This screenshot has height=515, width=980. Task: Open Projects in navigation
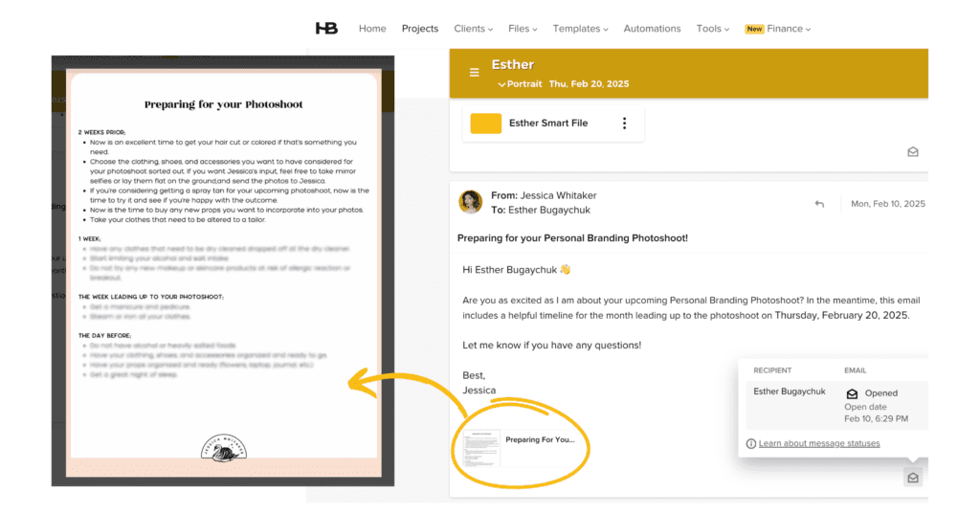[420, 29]
